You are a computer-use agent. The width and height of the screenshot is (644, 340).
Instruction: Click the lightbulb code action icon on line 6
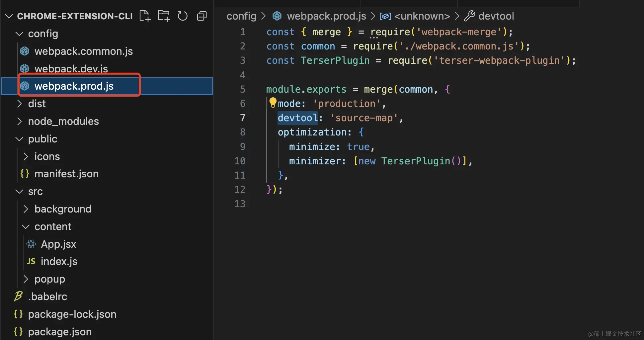tap(273, 103)
